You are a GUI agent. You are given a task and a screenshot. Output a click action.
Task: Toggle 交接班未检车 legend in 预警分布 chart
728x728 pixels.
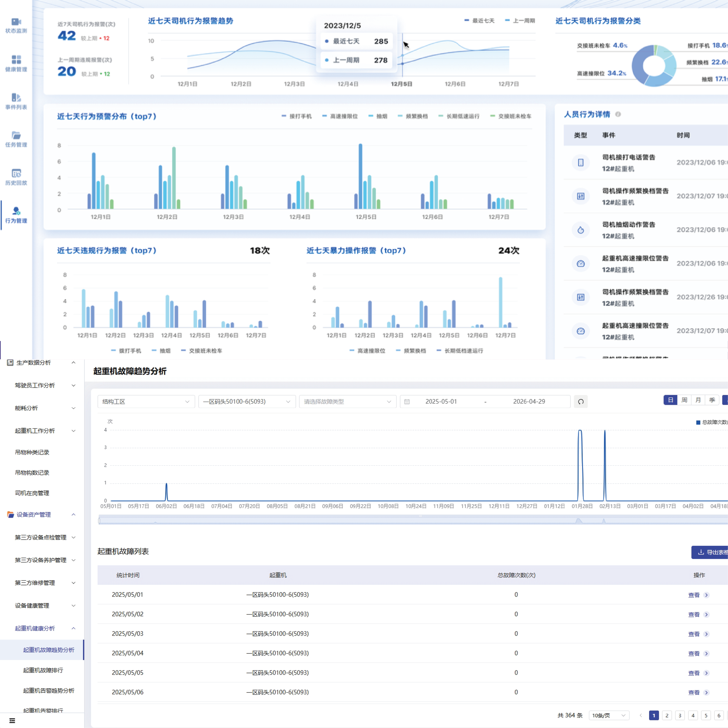pos(511,116)
